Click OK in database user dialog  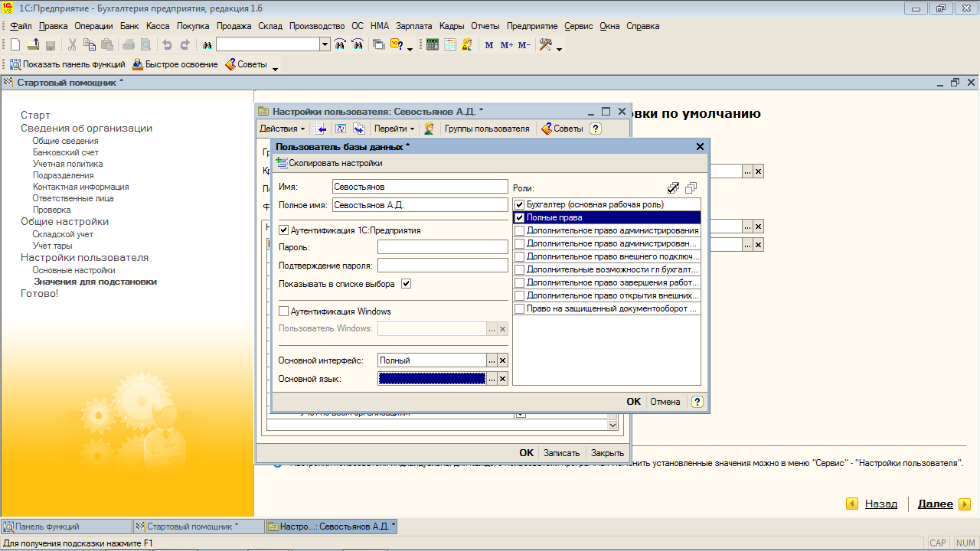click(x=633, y=402)
